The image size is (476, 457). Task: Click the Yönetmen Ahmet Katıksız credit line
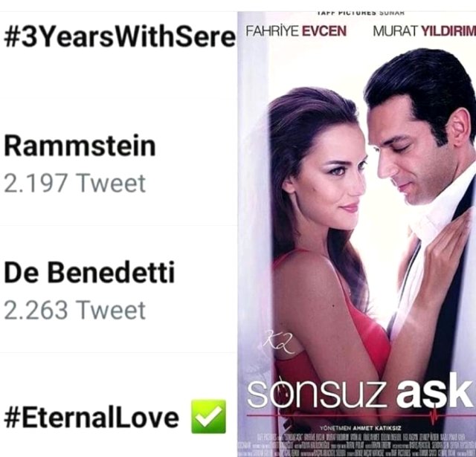pyautogui.click(x=361, y=428)
